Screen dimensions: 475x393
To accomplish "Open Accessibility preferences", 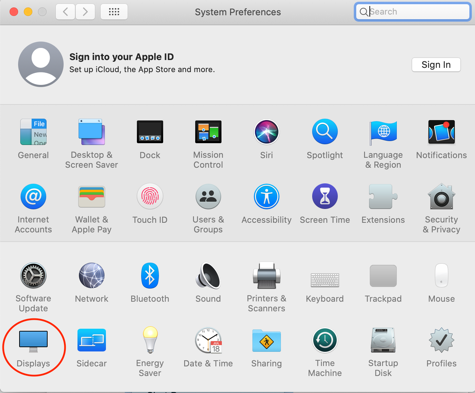I will point(266,196).
